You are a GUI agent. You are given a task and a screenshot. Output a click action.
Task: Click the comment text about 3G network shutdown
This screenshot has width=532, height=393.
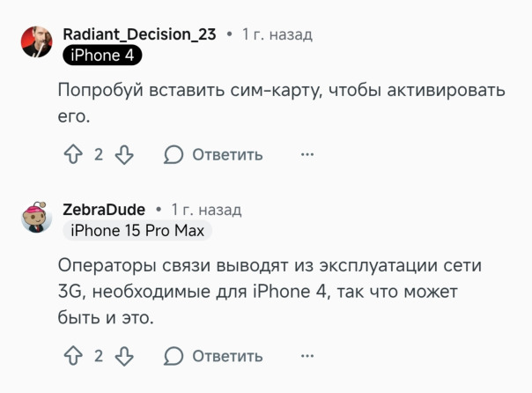pos(264,292)
